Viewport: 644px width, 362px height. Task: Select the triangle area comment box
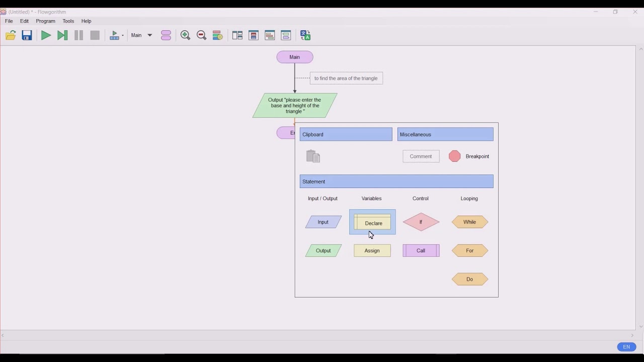coord(346,78)
